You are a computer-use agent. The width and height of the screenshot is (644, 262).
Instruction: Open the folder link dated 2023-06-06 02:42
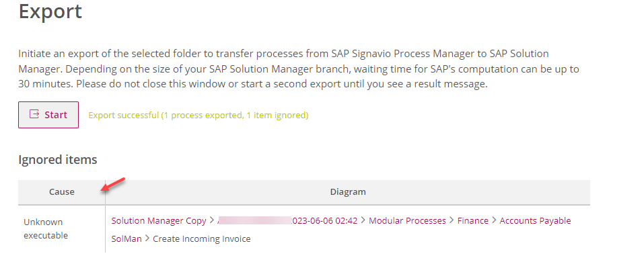[287, 220]
